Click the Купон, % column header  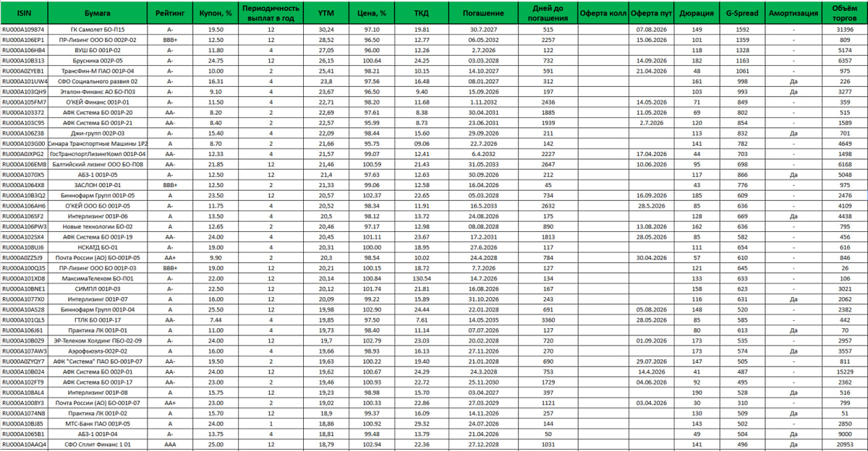coord(216,13)
